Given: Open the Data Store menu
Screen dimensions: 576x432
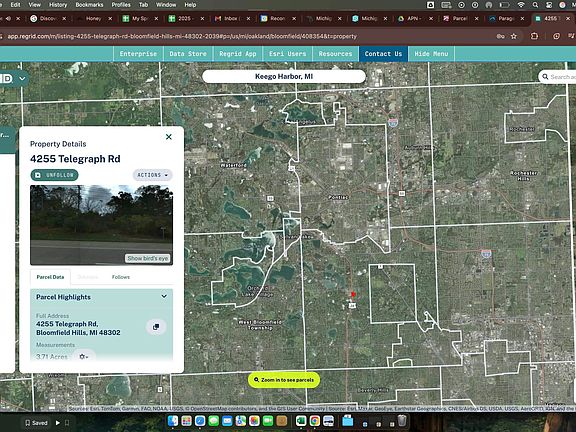Looking at the screenshot, I should click(x=188, y=54).
